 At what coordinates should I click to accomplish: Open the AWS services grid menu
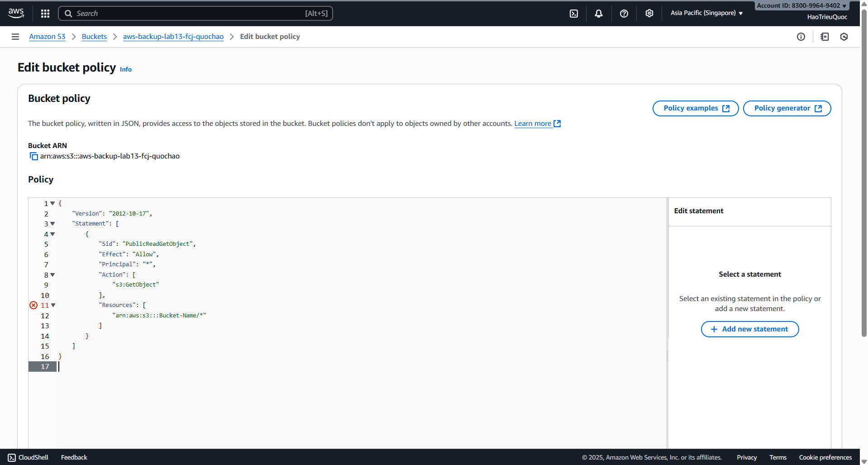click(x=45, y=14)
